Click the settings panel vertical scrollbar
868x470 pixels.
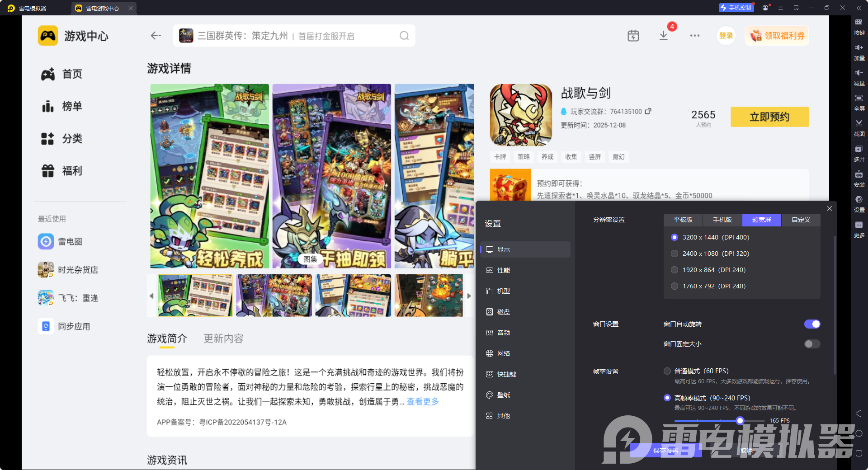(835, 305)
